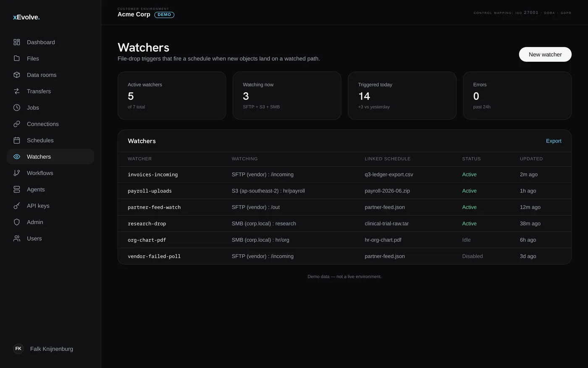Viewport: 588px width, 368px height.
Task: Click the Workflows branch icon
Action: pyautogui.click(x=17, y=173)
